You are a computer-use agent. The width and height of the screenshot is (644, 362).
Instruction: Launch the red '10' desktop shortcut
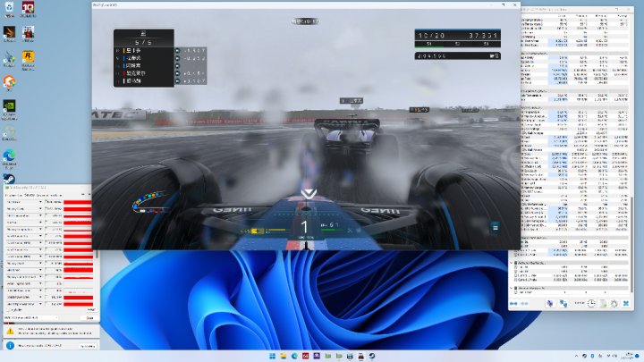coord(28,9)
